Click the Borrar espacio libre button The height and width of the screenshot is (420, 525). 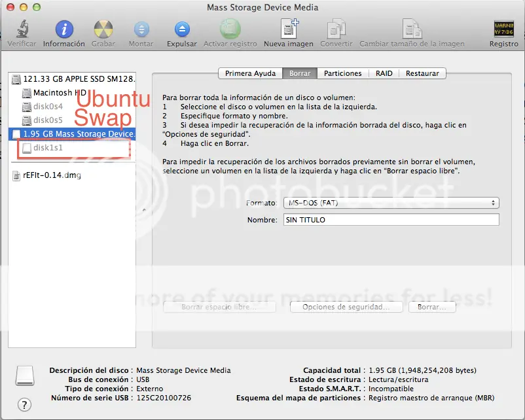pyautogui.click(x=219, y=307)
